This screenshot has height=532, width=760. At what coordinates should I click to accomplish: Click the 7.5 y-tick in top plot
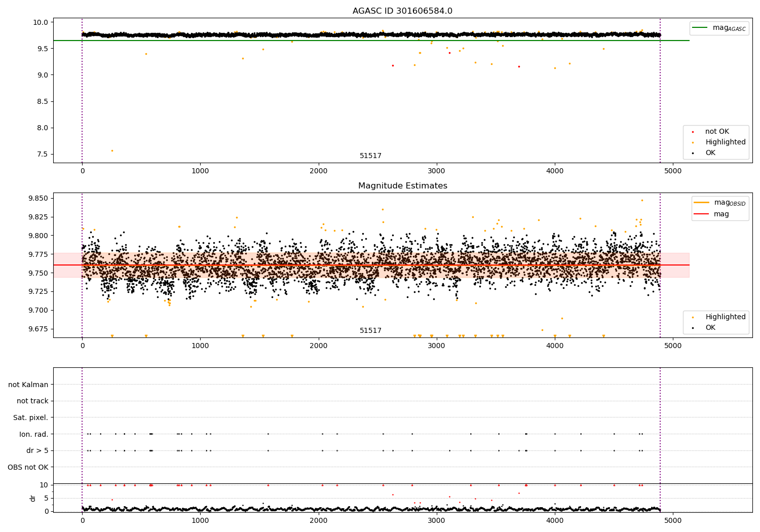(x=43, y=154)
